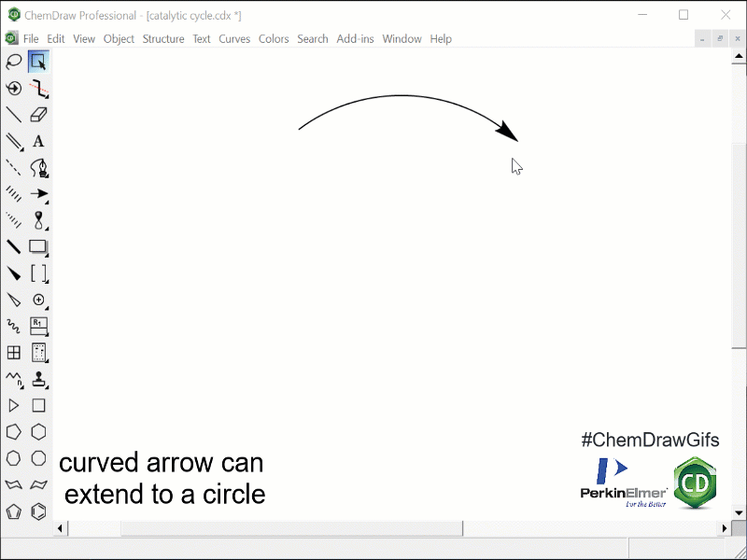Select the wavy bond tool
Viewport: 747px width, 560px height.
coord(14,327)
